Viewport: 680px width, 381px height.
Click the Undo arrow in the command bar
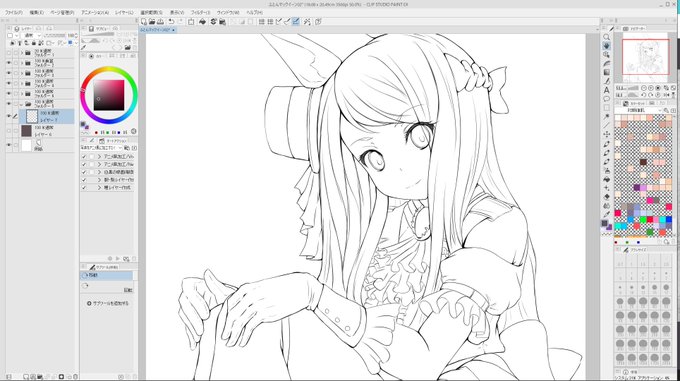coord(171,21)
